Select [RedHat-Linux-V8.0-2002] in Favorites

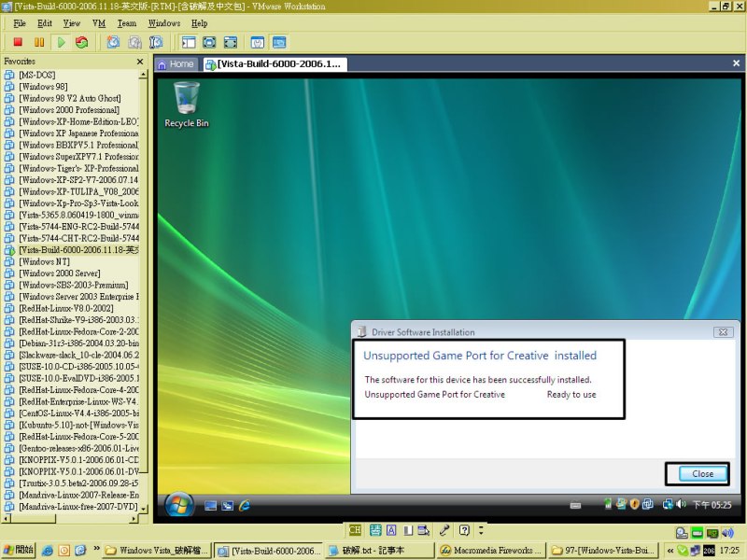click(66, 308)
